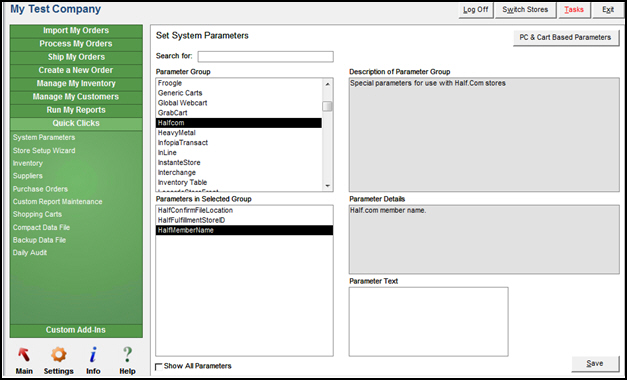Click the Switch Stores button
Viewport: 627px width, 380px height.
(x=525, y=10)
